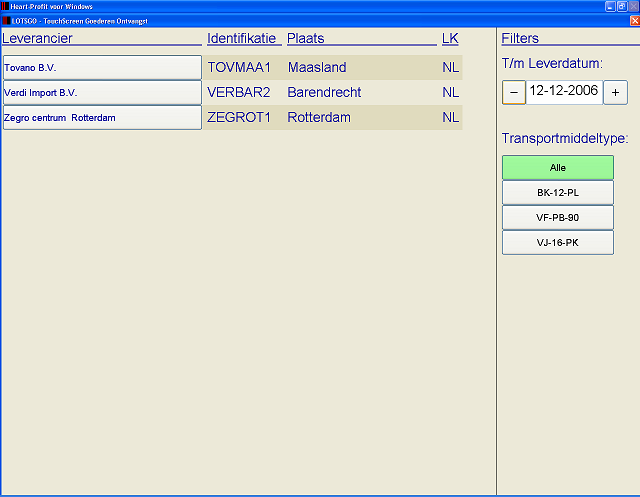Click the T/m Leverdatum label
Viewport: 640px width, 497px height.
click(x=552, y=64)
